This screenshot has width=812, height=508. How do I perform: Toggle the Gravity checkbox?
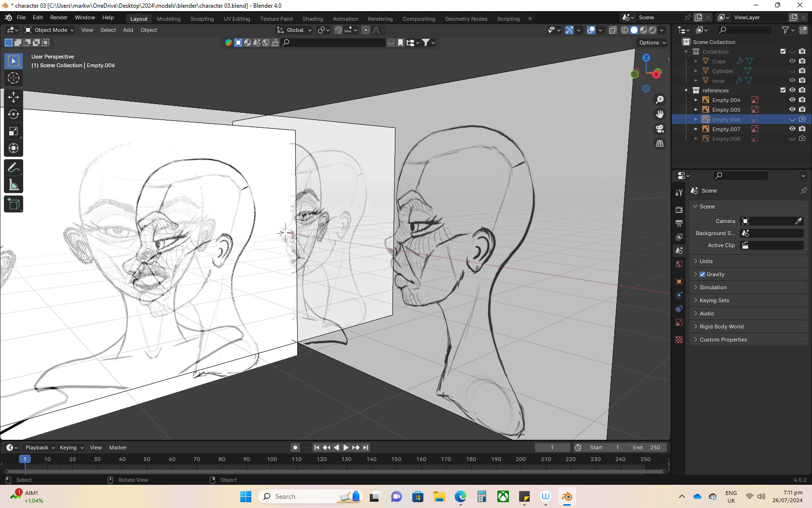click(702, 274)
